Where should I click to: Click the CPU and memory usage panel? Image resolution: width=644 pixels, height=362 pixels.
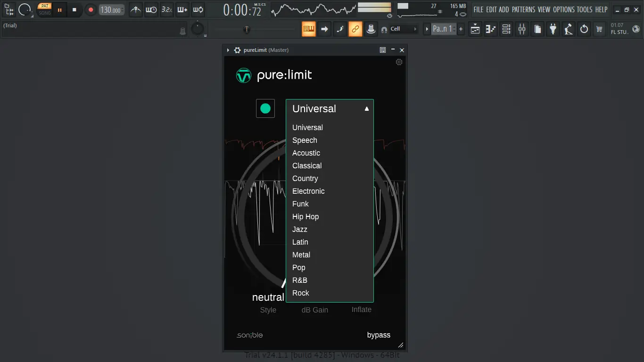(431, 10)
